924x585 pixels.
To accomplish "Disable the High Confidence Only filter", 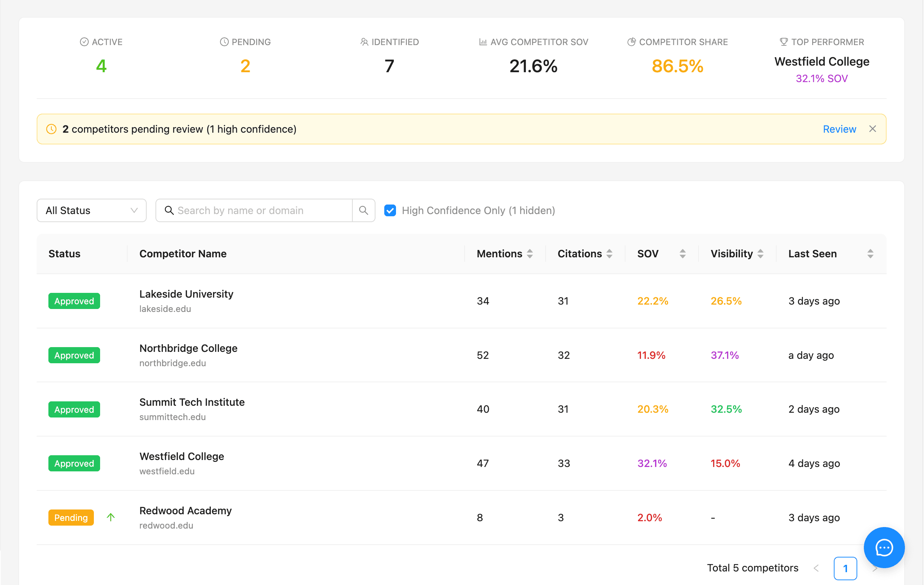I will click(390, 210).
